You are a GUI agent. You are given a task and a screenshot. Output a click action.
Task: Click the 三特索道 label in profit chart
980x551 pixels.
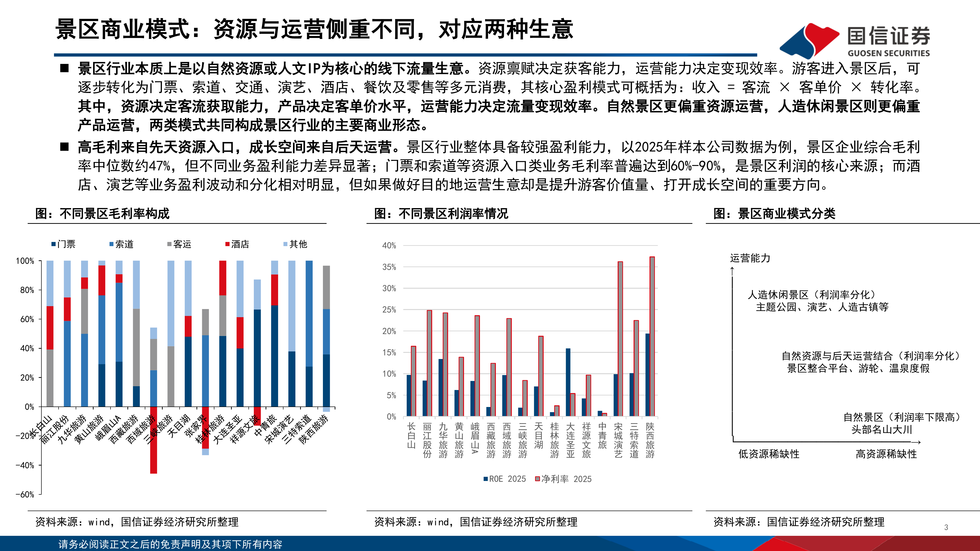point(634,440)
